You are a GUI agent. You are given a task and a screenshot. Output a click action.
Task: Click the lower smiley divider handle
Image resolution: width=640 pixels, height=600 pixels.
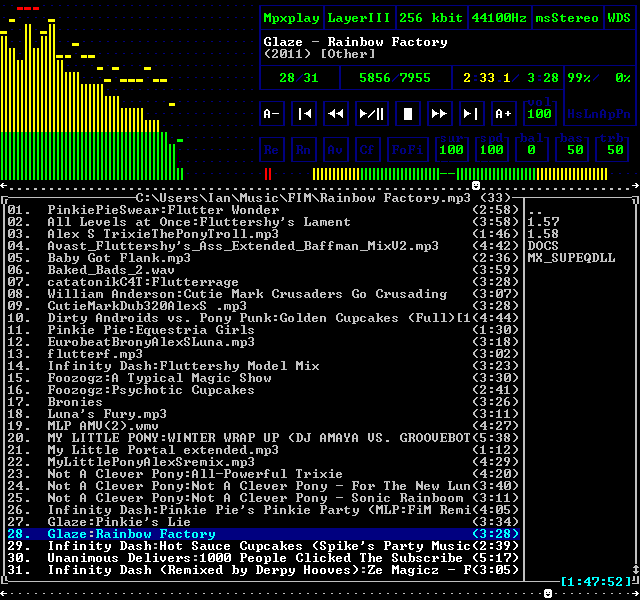coord(548,593)
